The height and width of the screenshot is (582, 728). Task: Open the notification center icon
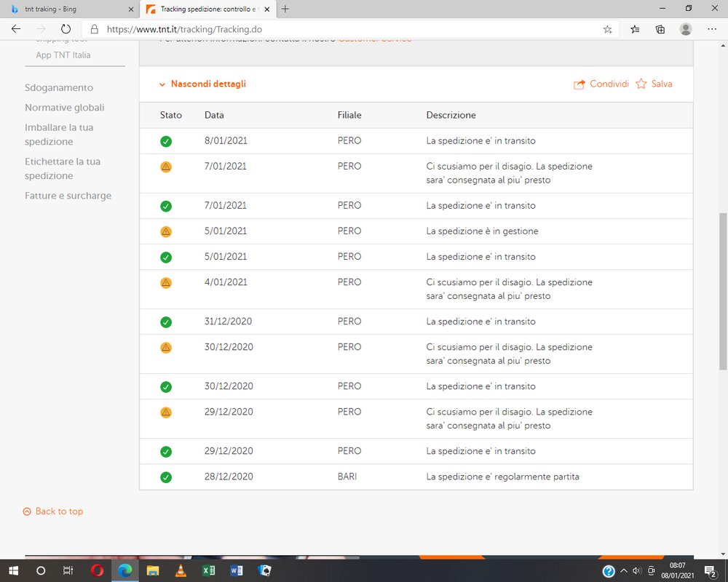coord(710,571)
